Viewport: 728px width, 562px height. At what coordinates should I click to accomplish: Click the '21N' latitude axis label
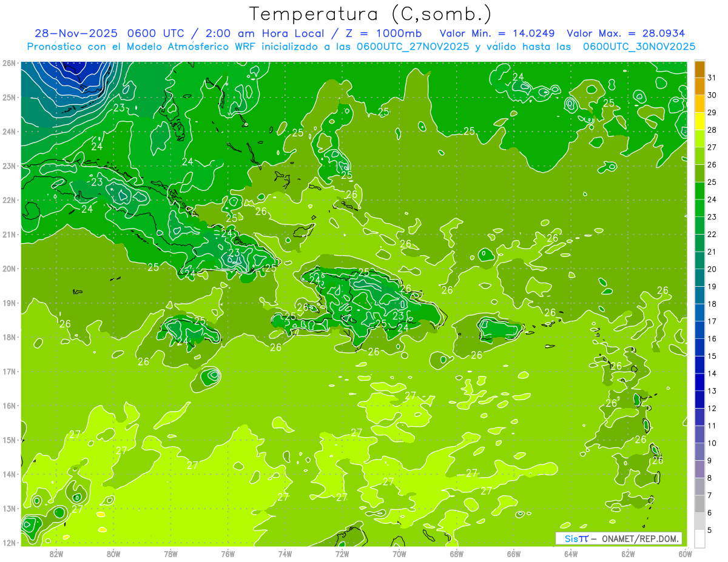tap(8, 234)
